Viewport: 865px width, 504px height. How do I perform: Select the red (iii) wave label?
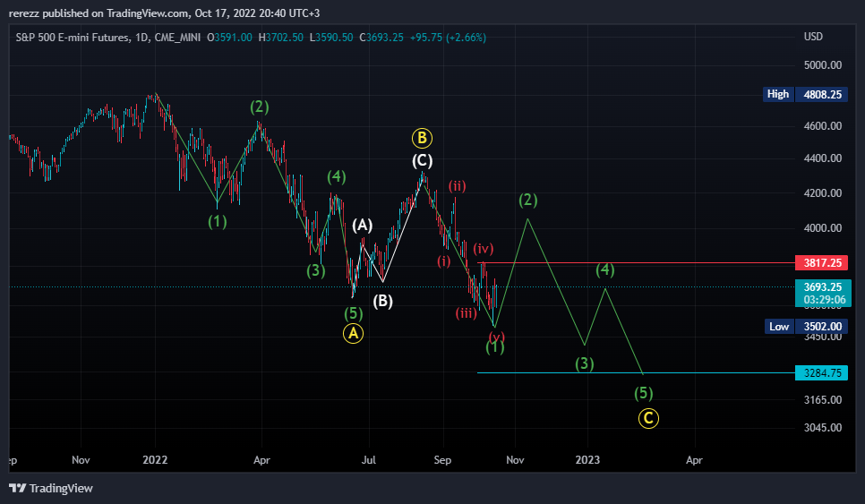click(467, 313)
